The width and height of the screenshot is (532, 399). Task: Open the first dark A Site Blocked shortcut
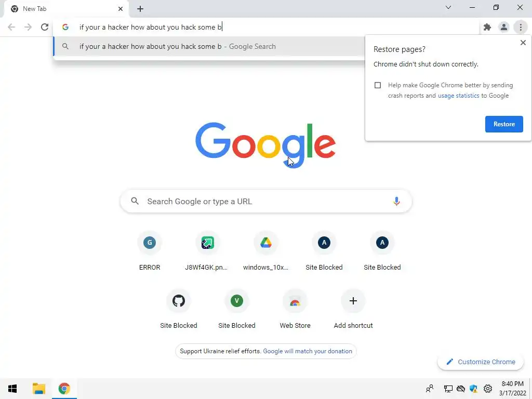(324, 251)
